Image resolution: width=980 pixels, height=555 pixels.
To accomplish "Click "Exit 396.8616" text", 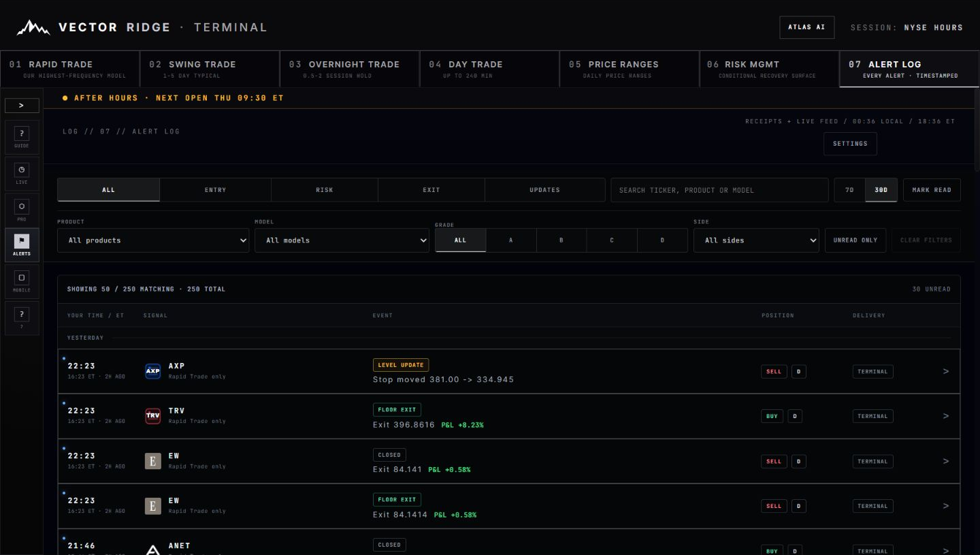I will point(404,424).
